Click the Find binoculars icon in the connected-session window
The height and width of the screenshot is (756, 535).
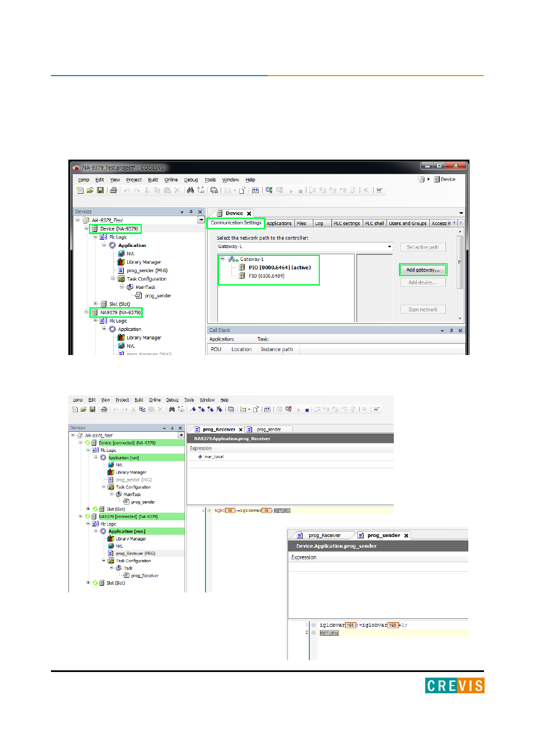click(x=171, y=409)
